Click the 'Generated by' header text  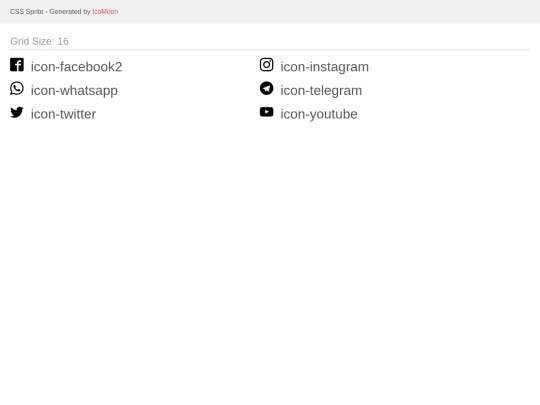(70, 12)
